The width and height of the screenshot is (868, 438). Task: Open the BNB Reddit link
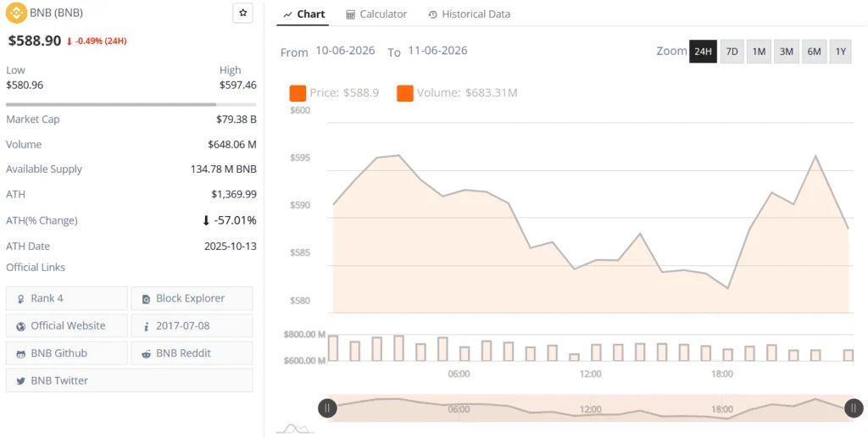(x=192, y=352)
